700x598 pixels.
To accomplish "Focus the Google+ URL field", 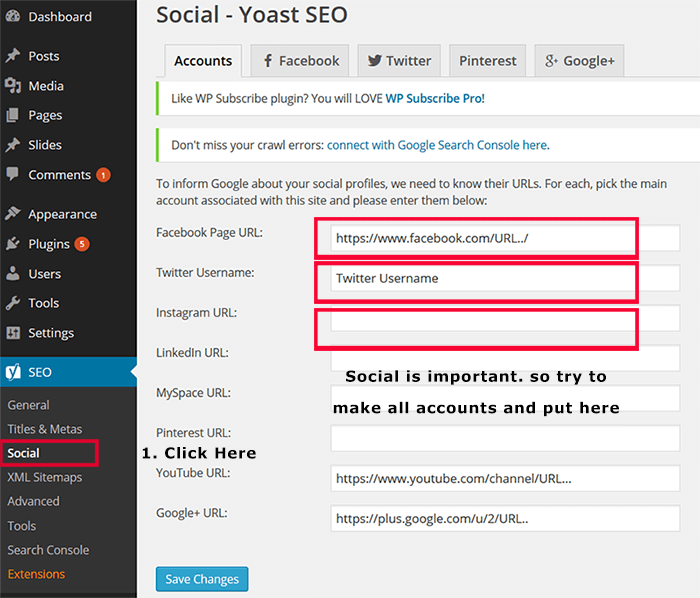I will coord(505,518).
